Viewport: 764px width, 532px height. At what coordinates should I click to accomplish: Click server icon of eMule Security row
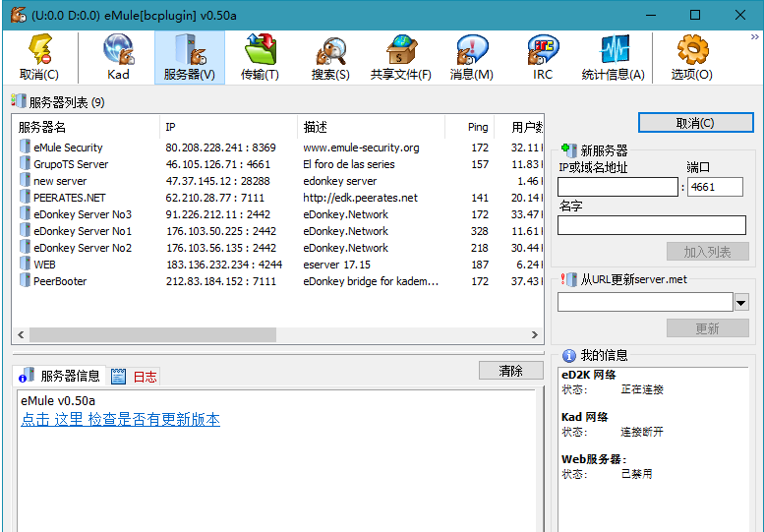(25, 147)
